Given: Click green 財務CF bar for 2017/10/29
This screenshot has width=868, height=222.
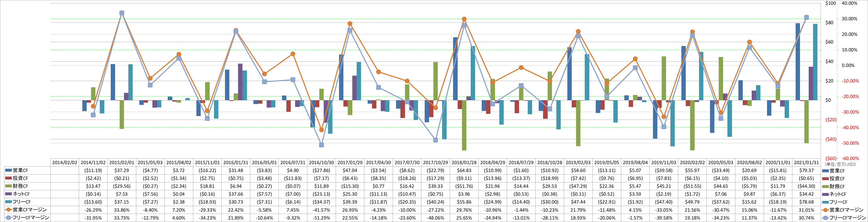Looking at the screenshot, I should coord(435,81).
